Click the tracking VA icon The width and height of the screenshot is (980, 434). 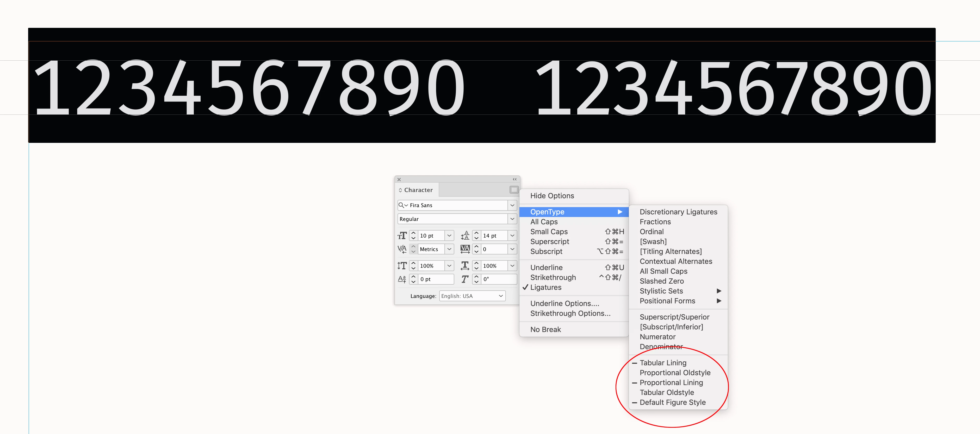(465, 249)
